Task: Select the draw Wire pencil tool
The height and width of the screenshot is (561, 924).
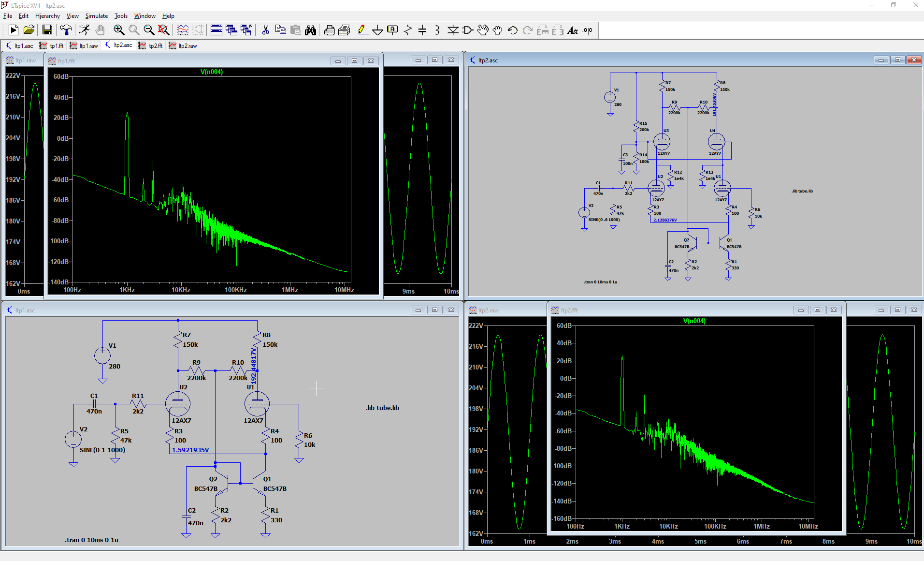Action: [x=363, y=30]
